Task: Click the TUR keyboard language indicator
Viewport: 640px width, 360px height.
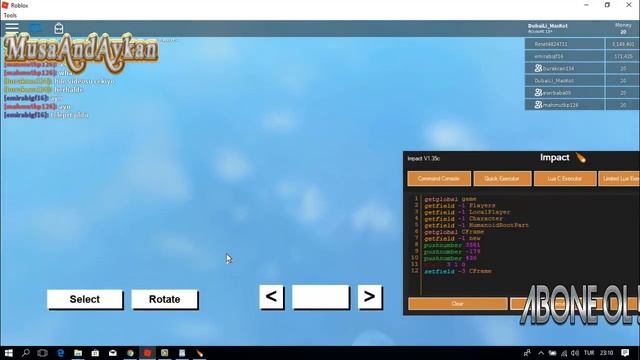Action: tap(589, 353)
